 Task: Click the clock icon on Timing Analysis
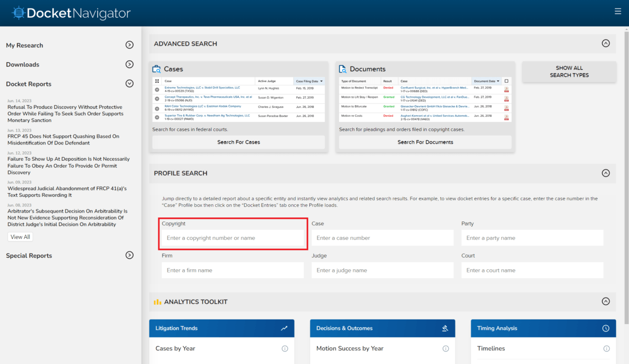pos(605,328)
